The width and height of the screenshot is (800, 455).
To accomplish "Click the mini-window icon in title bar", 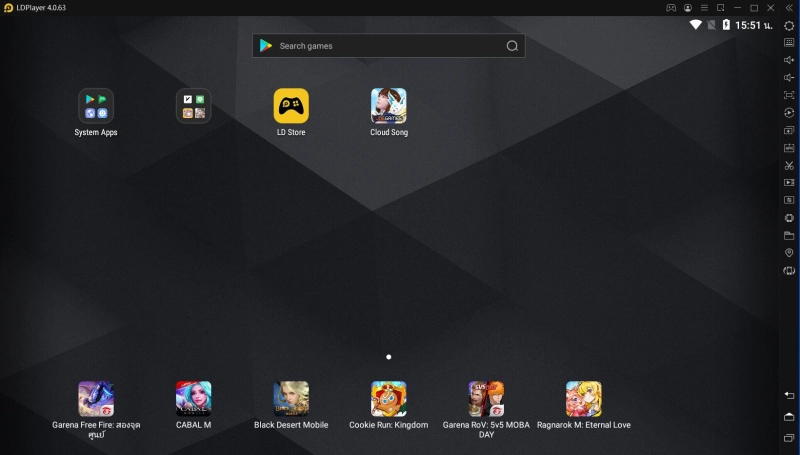I will coord(720,8).
